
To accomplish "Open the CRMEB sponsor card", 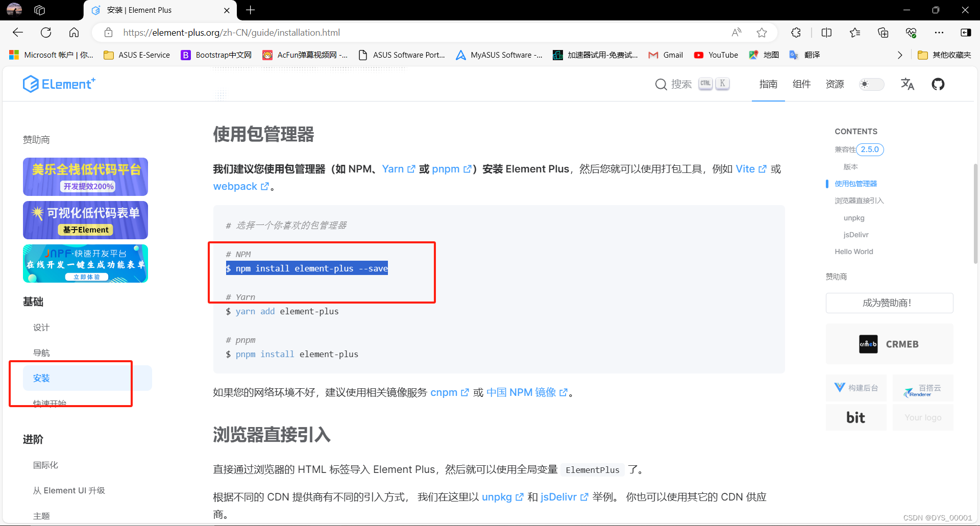I will [x=889, y=344].
